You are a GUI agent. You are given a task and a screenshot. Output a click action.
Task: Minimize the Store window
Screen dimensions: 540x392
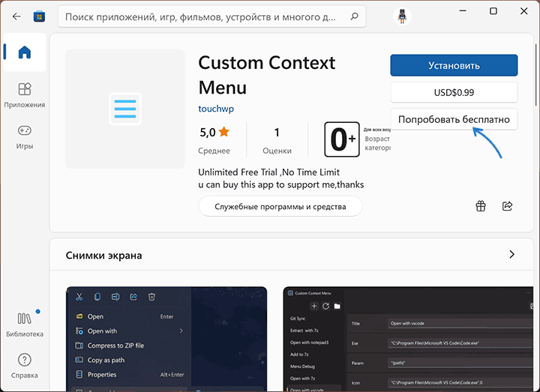click(463, 11)
